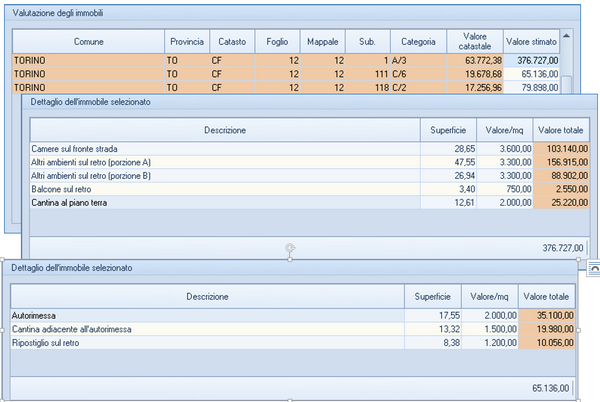The image size is (600, 402).
Task: Sort by the Categoria column header
Action: [x=418, y=41]
